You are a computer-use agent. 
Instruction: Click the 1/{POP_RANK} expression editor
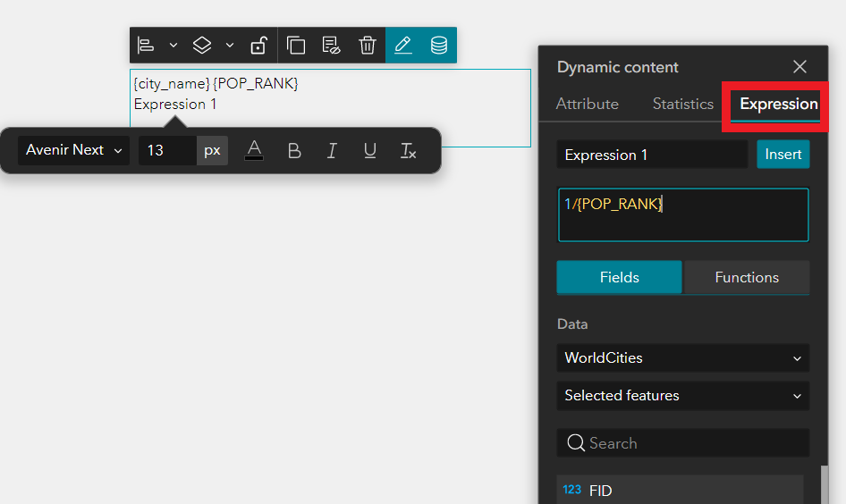coord(683,214)
